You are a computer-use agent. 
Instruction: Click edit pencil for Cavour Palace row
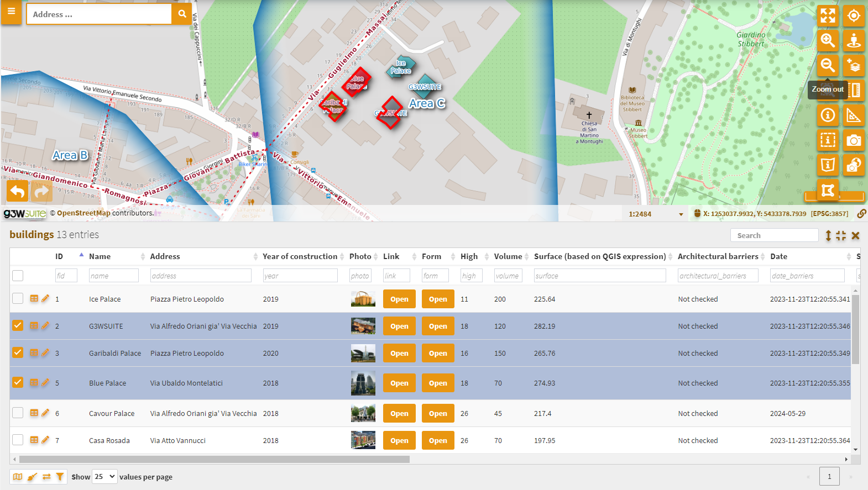(45, 413)
